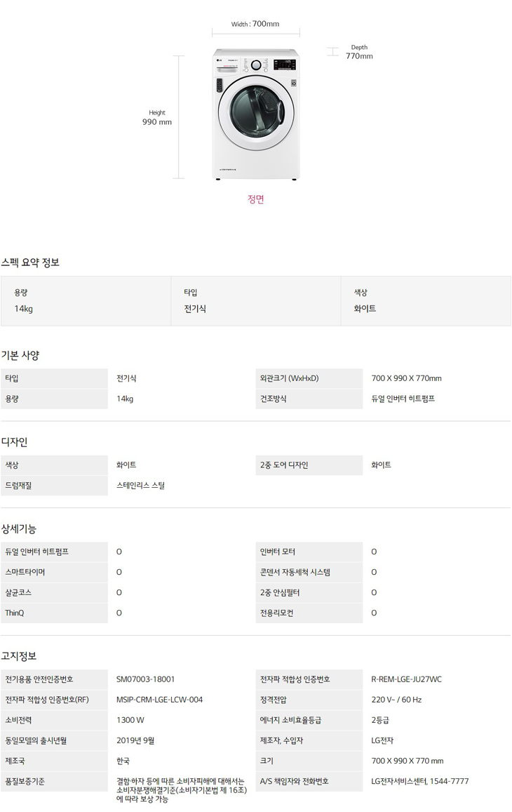Click the inverter 10-year badge on dryer
Screen dimensions: 512x812
(x=295, y=84)
